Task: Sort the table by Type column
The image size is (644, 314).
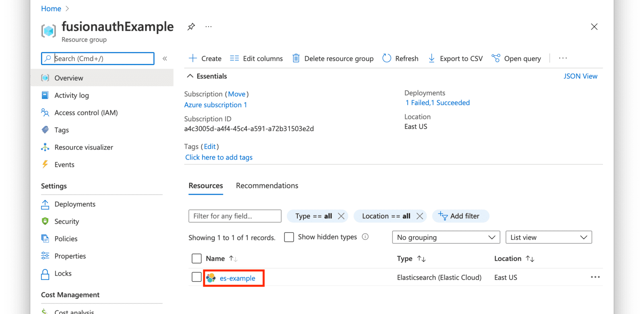Action: pyautogui.click(x=411, y=258)
